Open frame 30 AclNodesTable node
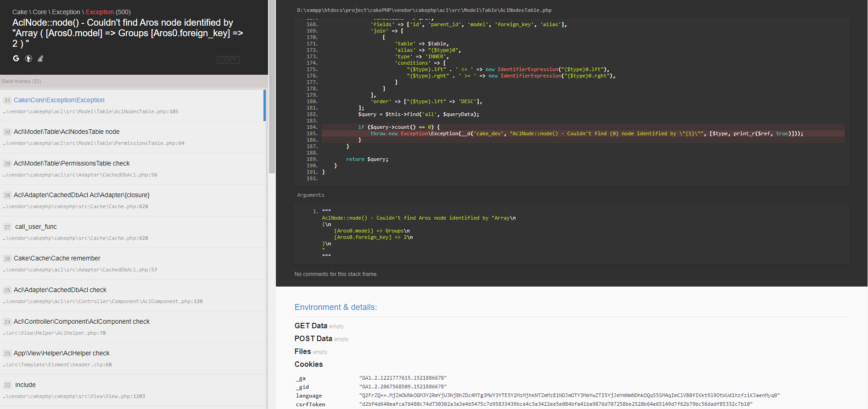 (132, 137)
